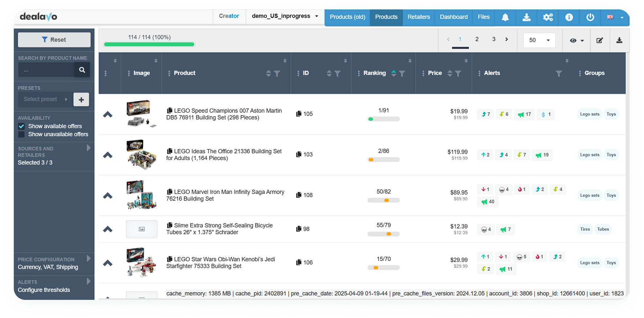The height and width of the screenshot is (318, 644).
Task: Expand Sources and Retailers section
Action: (x=89, y=148)
